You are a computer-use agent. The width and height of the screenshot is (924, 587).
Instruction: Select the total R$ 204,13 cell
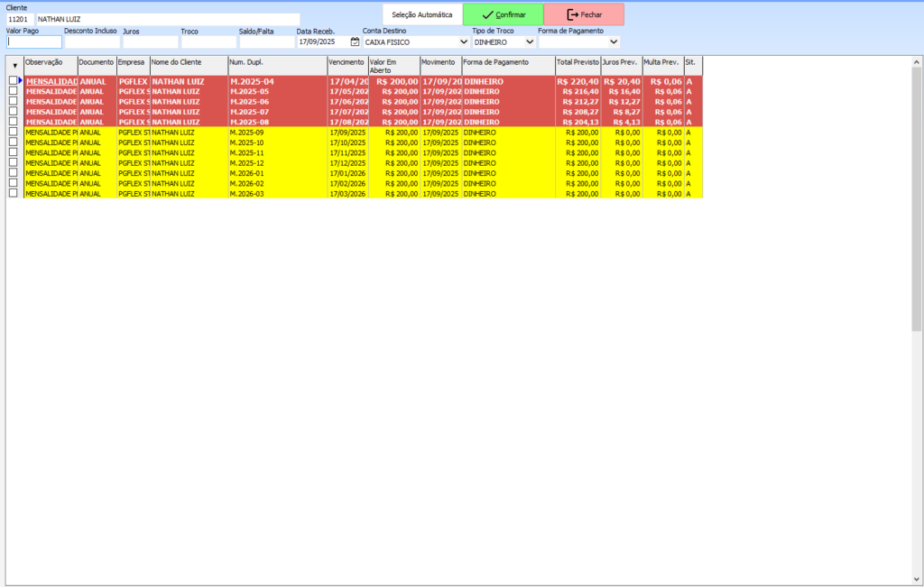(578, 122)
